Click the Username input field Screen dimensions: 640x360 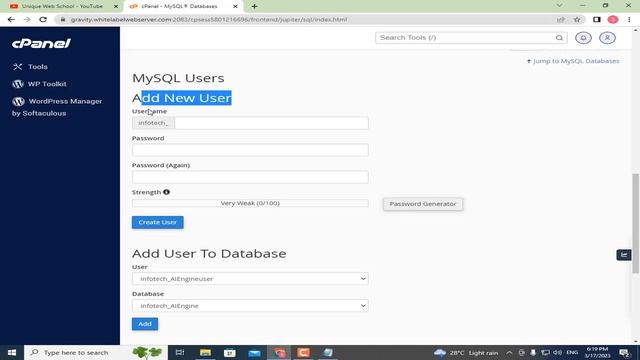point(271,123)
